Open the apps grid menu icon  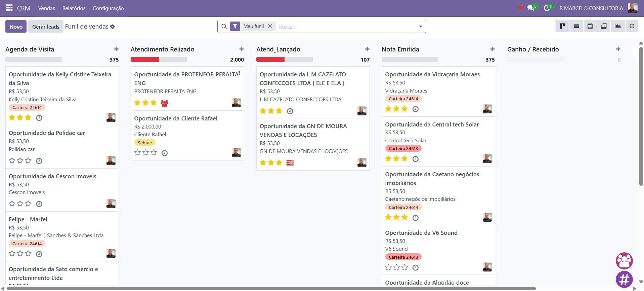click(9, 8)
